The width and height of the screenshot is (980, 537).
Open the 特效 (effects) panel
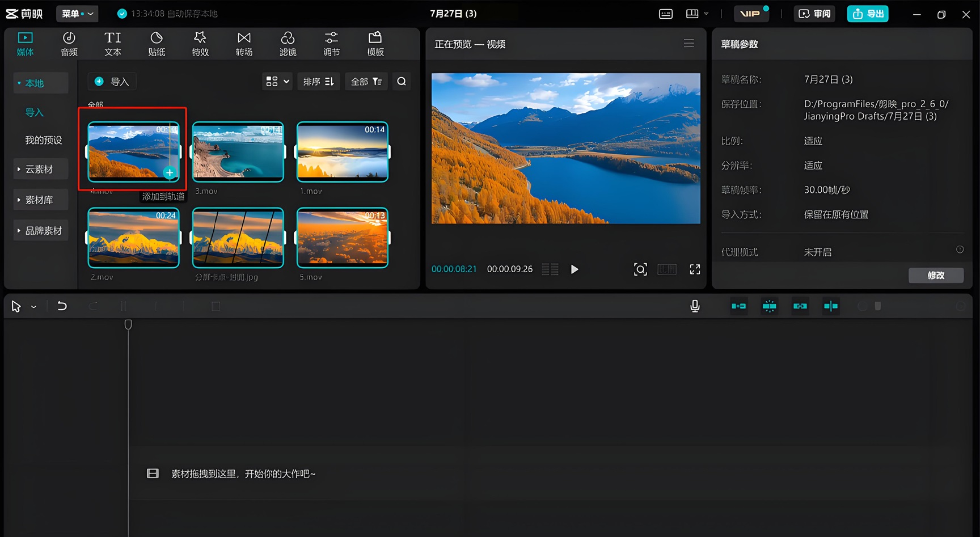coord(200,44)
